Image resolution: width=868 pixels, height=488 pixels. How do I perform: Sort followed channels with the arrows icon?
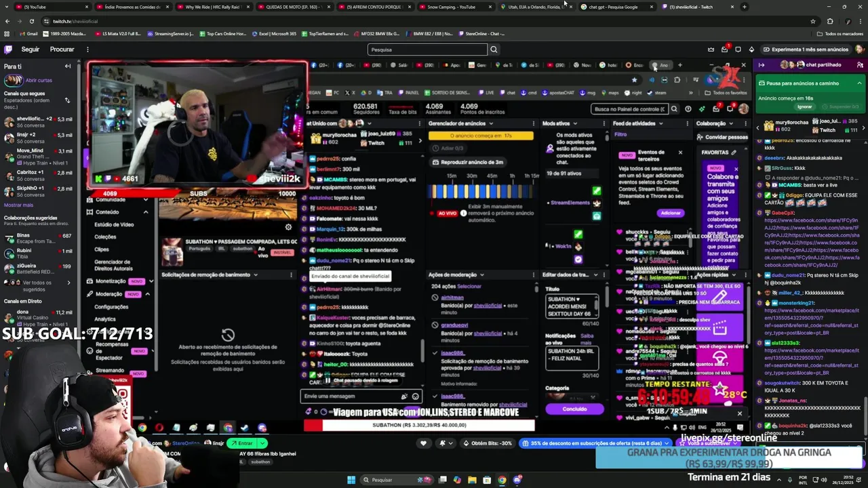click(x=67, y=100)
